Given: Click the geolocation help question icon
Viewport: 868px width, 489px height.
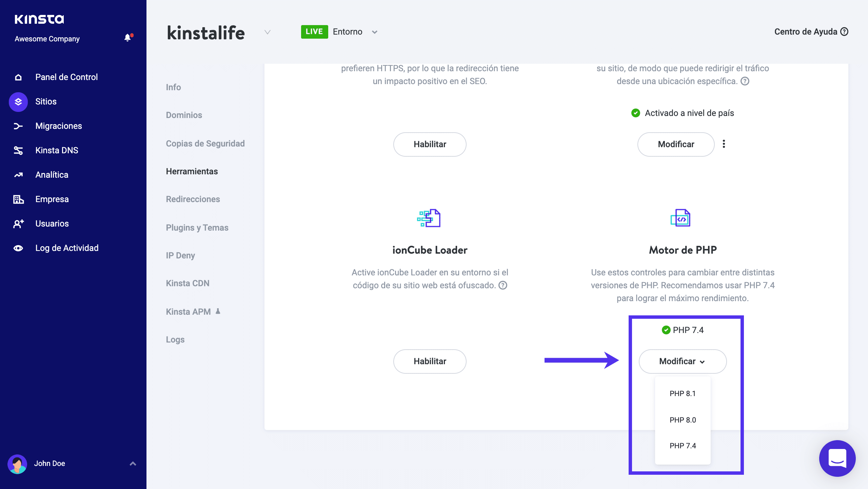Looking at the screenshot, I should click(745, 81).
